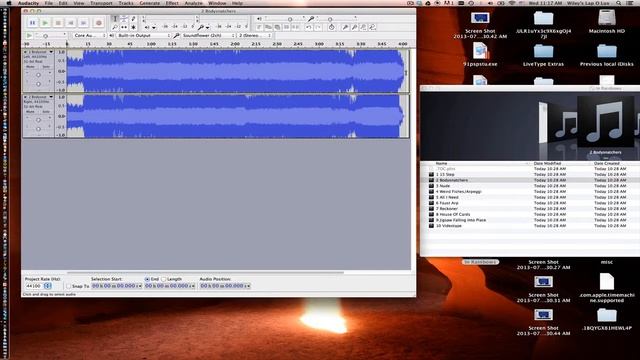Click the Paste icon in edit toolbar

tap(277, 27)
